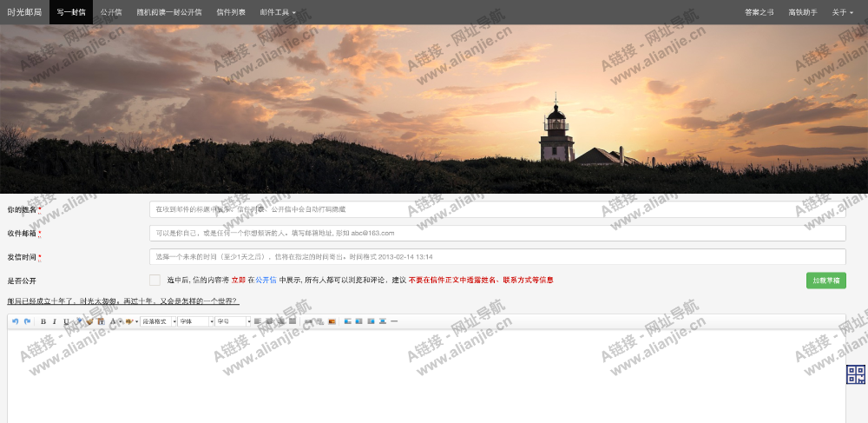The height and width of the screenshot is (423, 868).
Task: Open the font color picker in editor toolbar
Action: point(114,321)
